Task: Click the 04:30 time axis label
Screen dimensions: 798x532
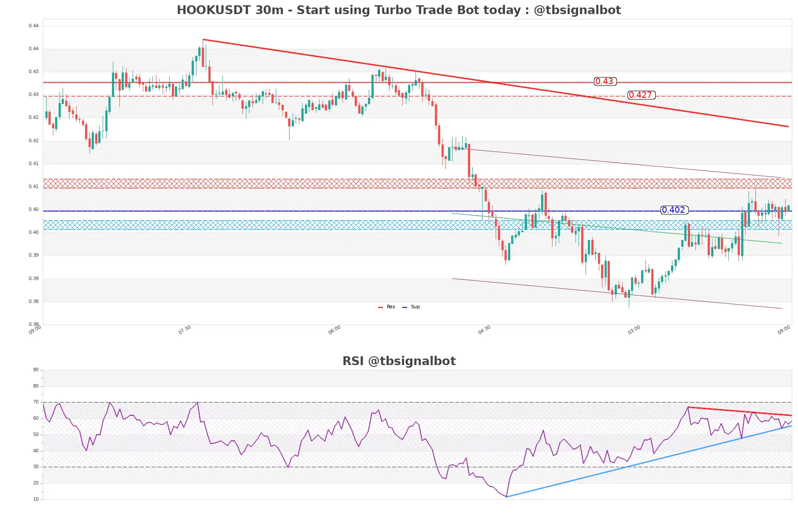Action: point(484,330)
